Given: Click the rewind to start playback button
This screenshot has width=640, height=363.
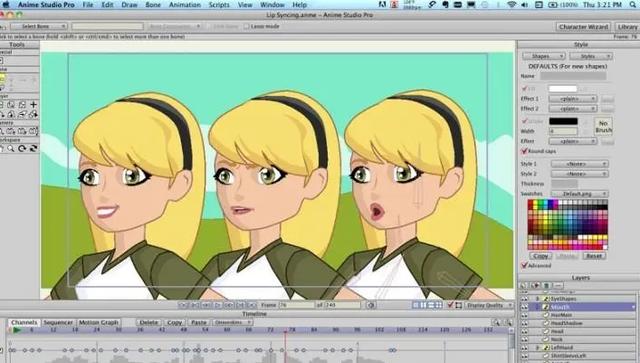Looking at the screenshot, I should click(183, 305).
